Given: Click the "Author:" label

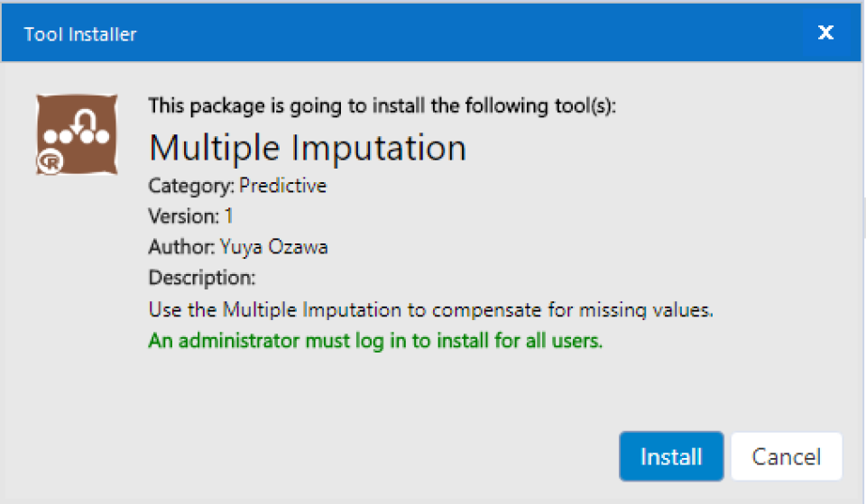Looking at the screenshot, I should (x=181, y=246).
